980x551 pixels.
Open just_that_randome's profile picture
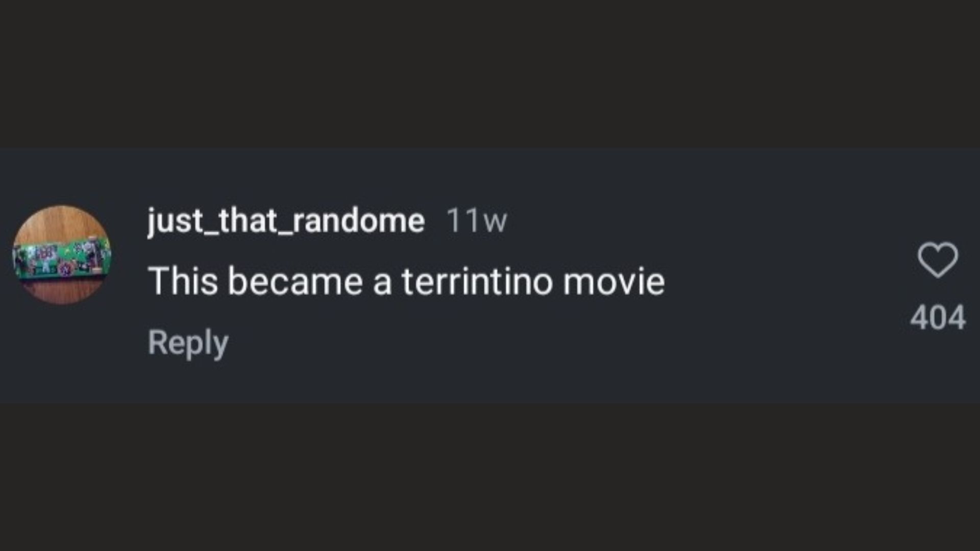[x=62, y=255]
